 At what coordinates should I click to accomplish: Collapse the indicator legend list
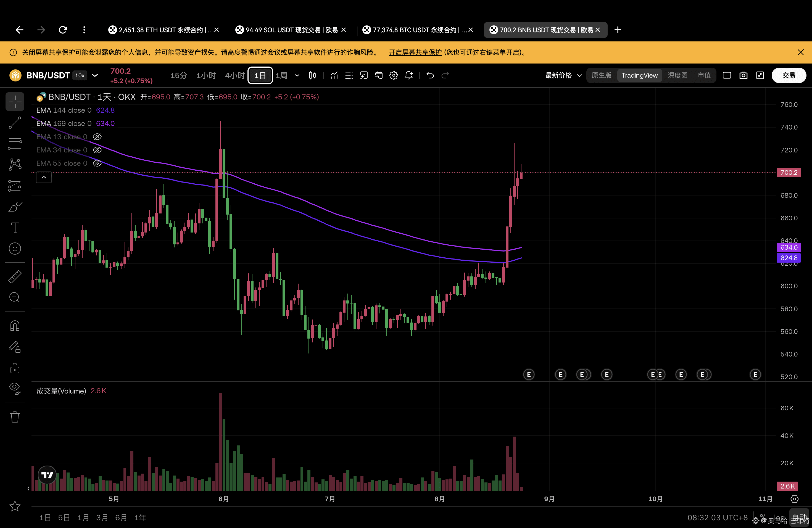click(44, 177)
